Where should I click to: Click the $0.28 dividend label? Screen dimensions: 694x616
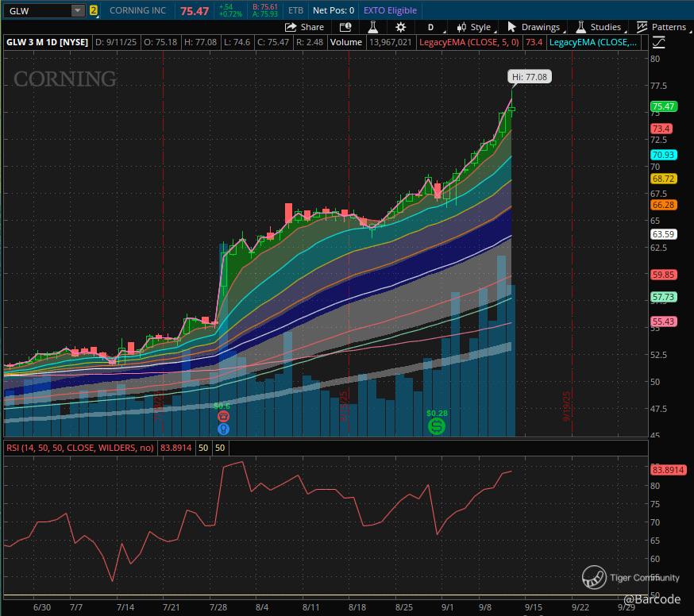437,414
